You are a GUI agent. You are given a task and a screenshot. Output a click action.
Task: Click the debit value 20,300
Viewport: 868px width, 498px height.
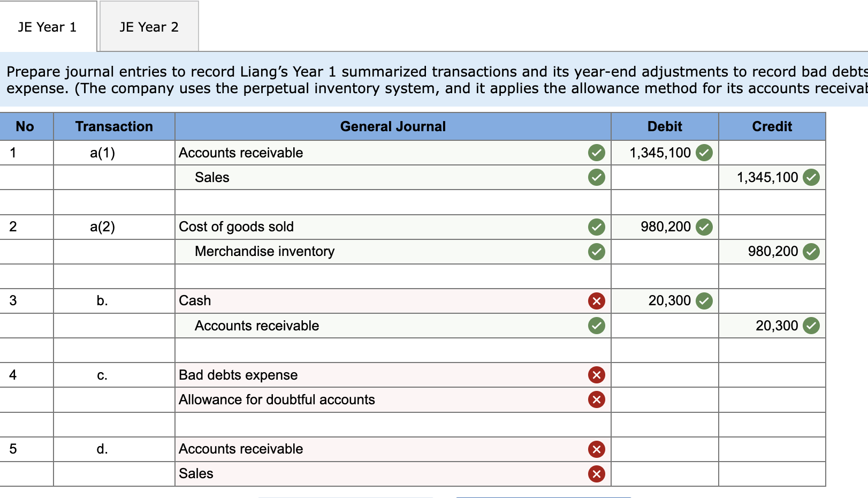coord(669,301)
